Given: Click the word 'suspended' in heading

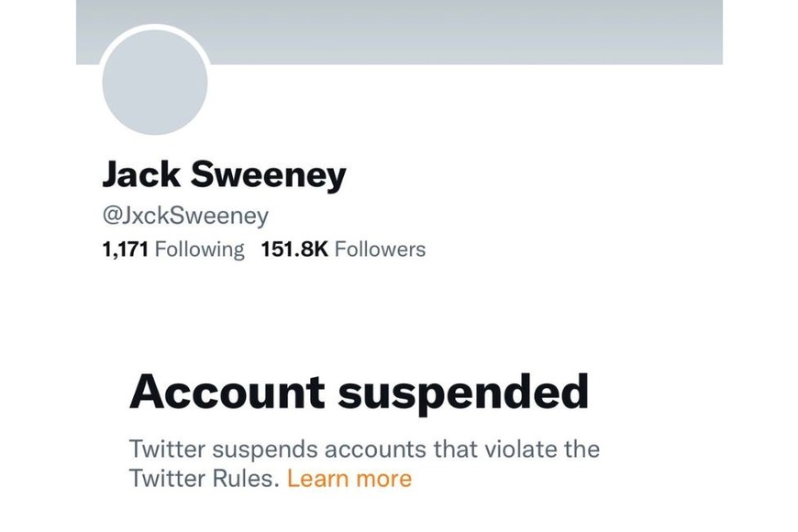Looking at the screenshot, I should pos(463,393).
